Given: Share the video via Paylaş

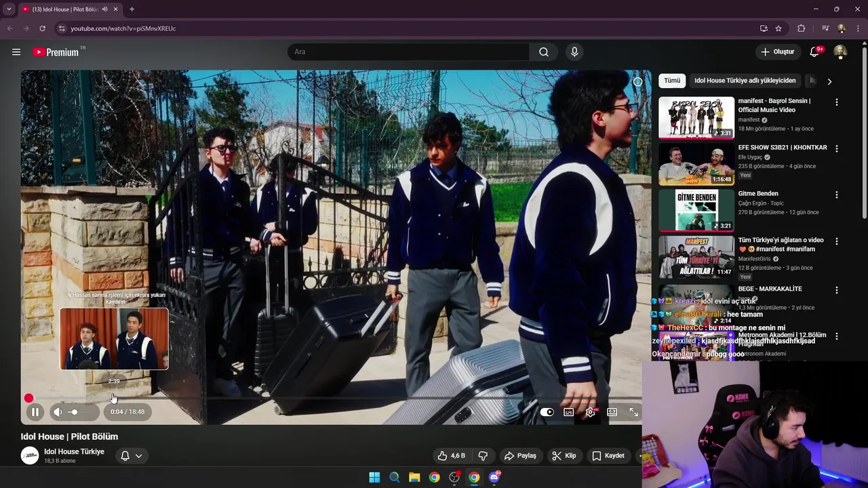Looking at the screenshot, I should [x=521, y=455].
